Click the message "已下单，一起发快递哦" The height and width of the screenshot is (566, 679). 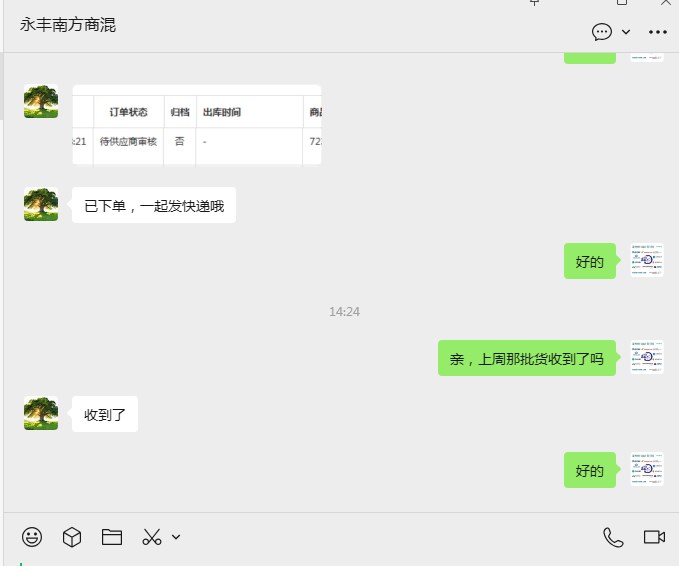154,205
